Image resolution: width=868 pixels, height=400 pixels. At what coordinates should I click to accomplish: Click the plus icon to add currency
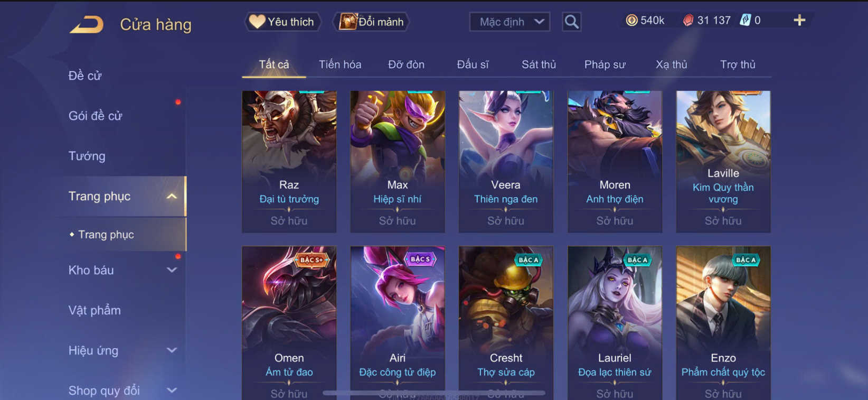click(x=799, y=20)
